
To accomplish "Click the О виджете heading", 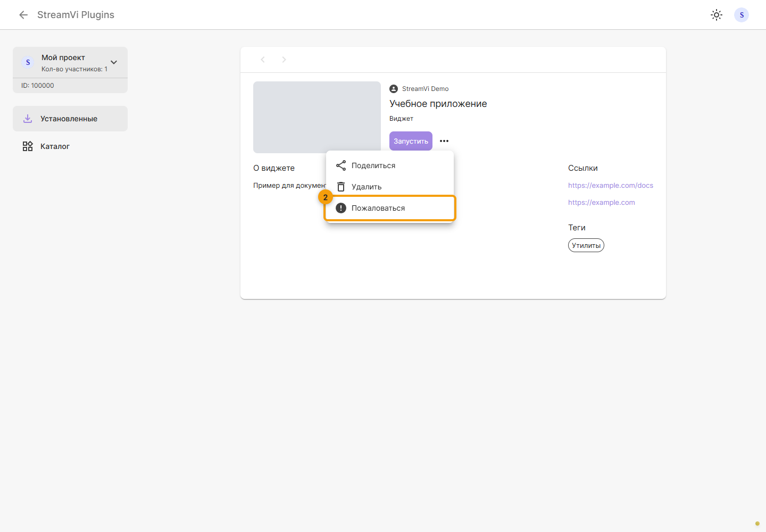I will 274,168.
